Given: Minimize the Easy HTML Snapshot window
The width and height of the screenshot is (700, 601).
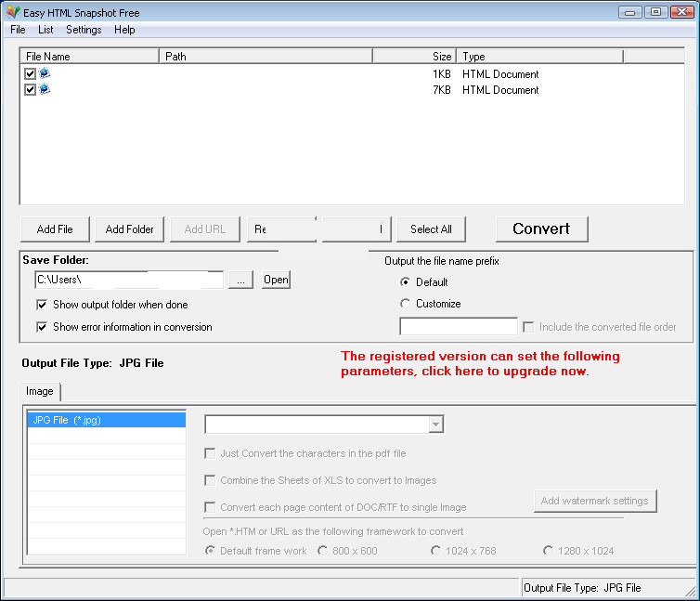Looking at the screenshot, I should (x=630, y=12).
